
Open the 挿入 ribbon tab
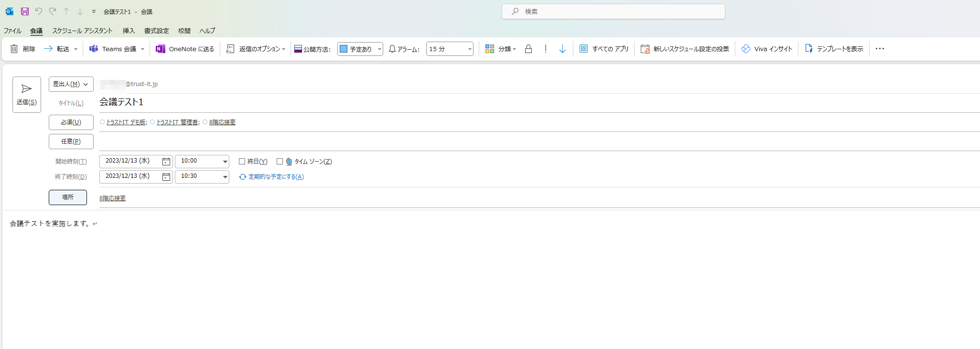coord(129,31)
